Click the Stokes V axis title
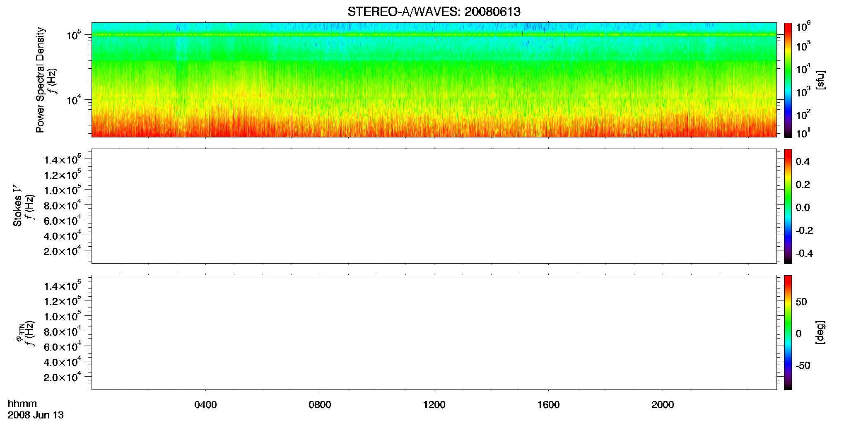The height and width of the screenshot is (447, 868). click(18, 206)
